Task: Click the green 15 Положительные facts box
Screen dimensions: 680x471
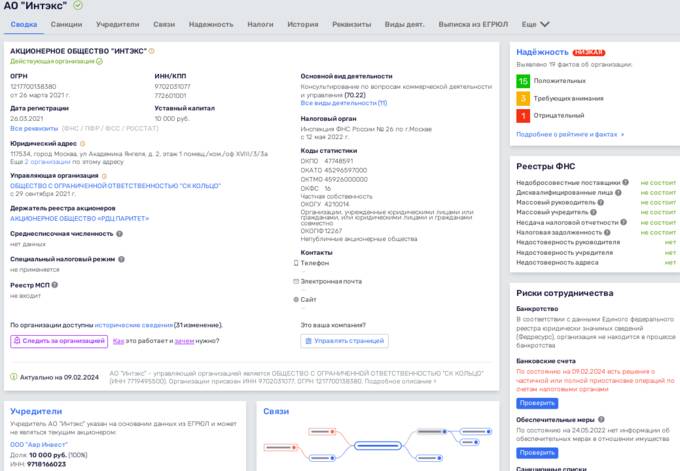Action: [x=523, y=80]
